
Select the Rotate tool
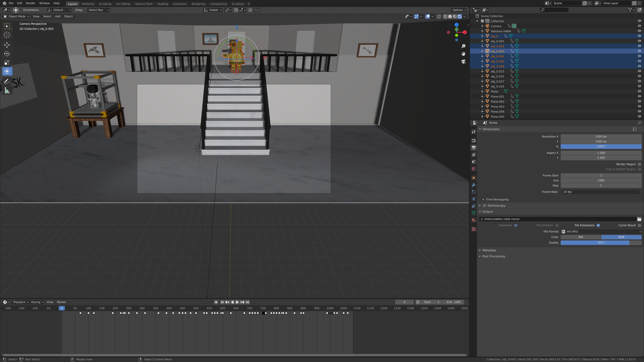(7, 53)
